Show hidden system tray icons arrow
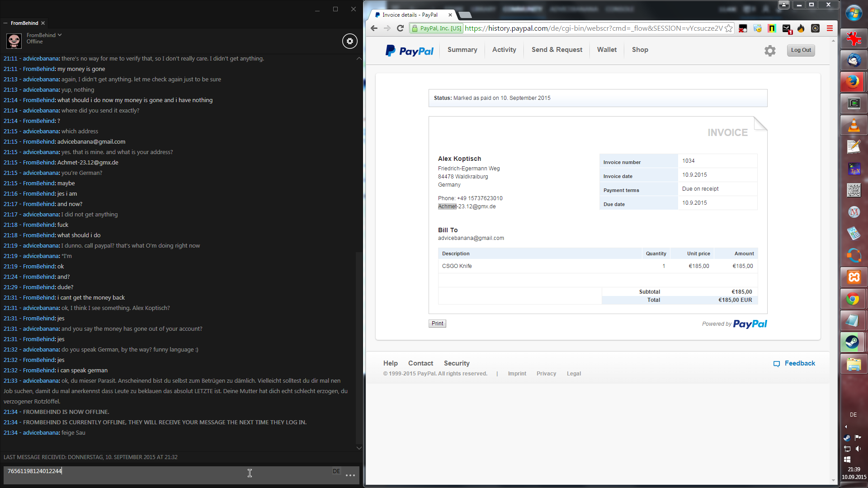The width and height of the screenshot is (868, 488). (x=846, y=427)
